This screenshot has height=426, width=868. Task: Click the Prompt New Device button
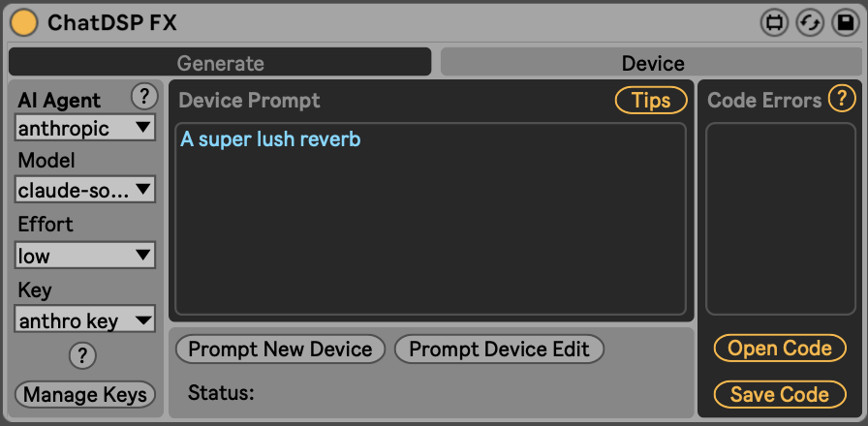click(x=280, y=350)
